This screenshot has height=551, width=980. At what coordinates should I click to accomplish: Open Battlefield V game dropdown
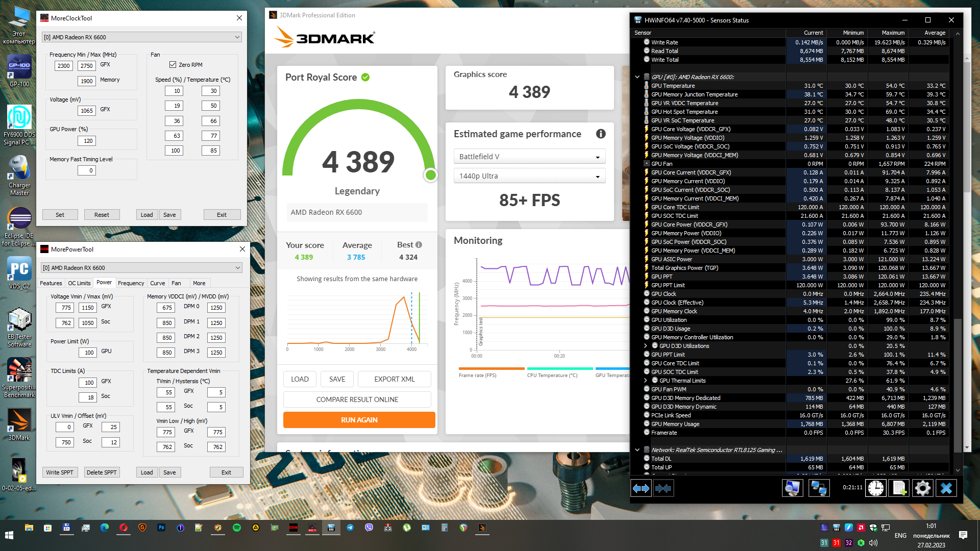coord(529,157)
